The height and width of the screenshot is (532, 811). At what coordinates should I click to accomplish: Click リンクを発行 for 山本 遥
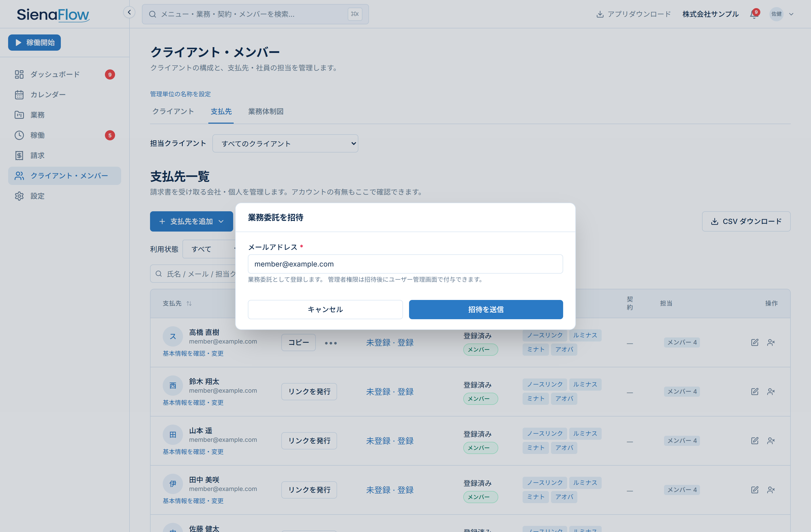click(309, 441)
